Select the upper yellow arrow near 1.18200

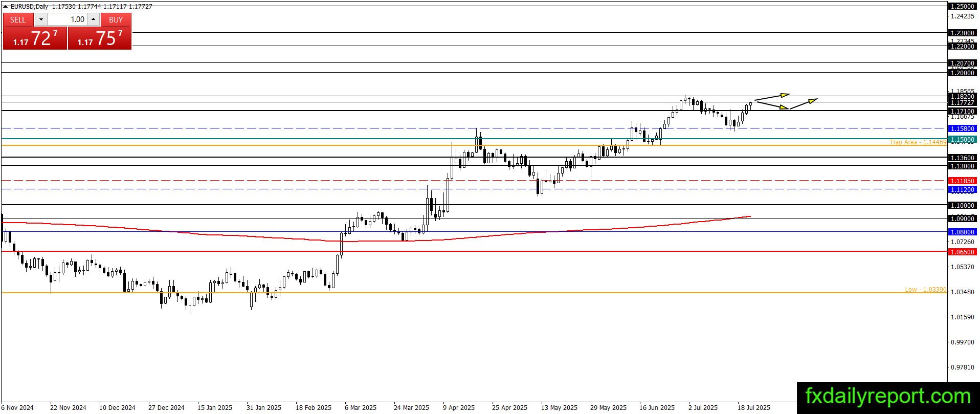pos(772,97)
